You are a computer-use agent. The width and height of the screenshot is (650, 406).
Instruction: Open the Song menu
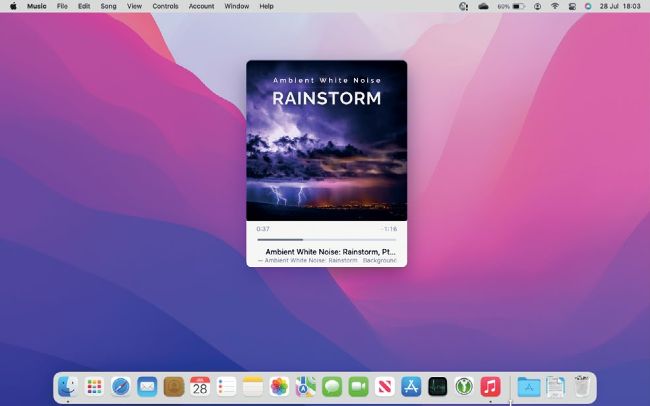point(108,6)
